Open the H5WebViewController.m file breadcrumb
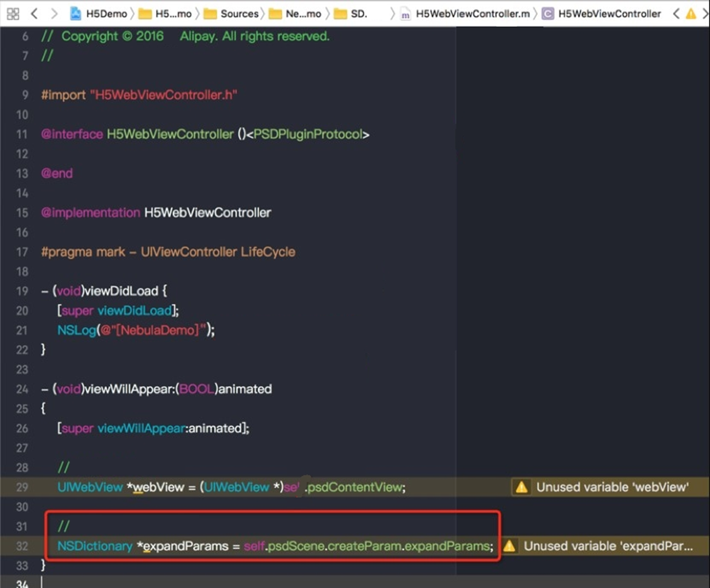 click(x=465, y=14)
